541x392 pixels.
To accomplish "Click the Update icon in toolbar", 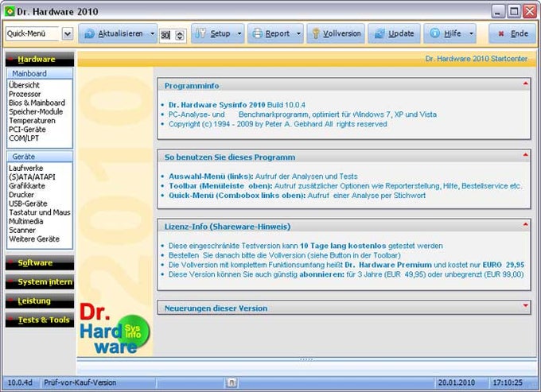I will [379, 33].
